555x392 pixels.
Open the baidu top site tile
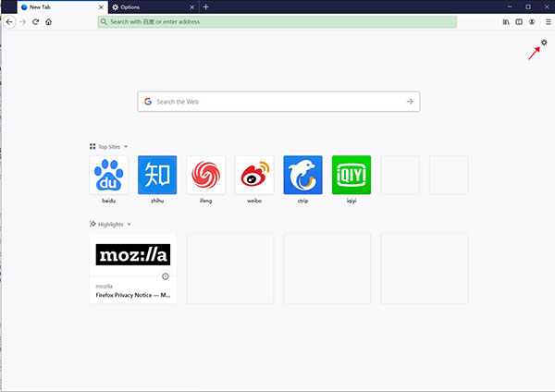[x=108, y=175]
